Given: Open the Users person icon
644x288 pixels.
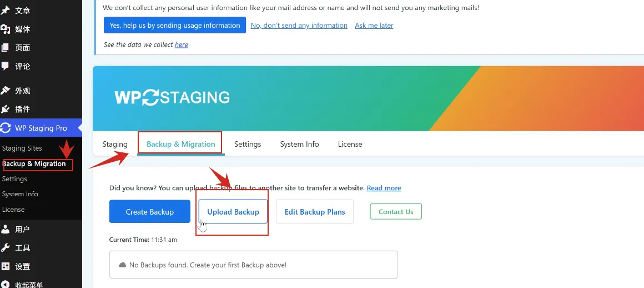Looking at the screenshot, I should tap(6, 229).
